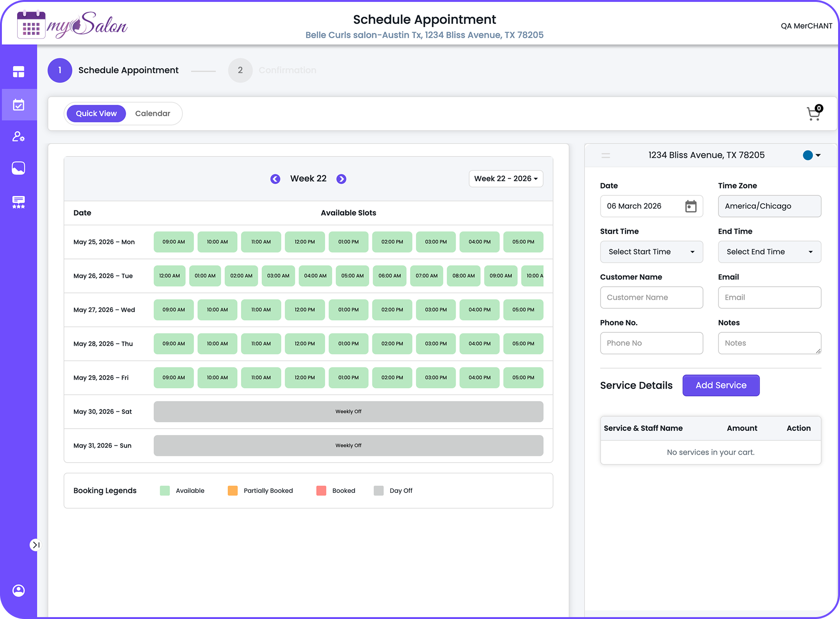Open the date picker calendar icon

pos(690,206)
